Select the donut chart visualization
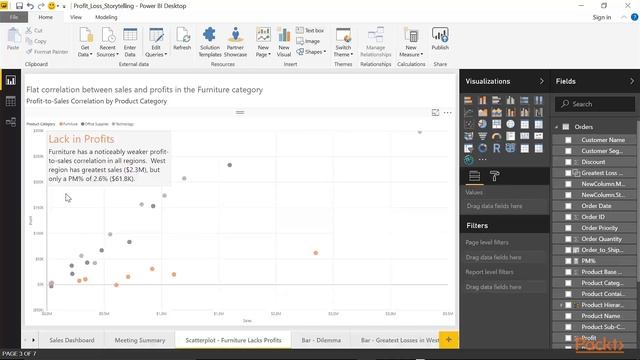This screenshot has height=360, width=640. point(482,148)
